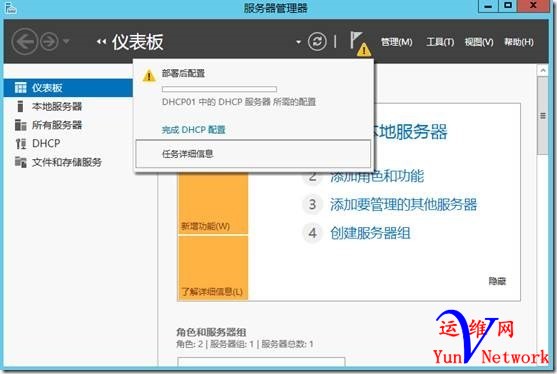
Task: Click the step 4 number circle
Action: tap(312, 233)
